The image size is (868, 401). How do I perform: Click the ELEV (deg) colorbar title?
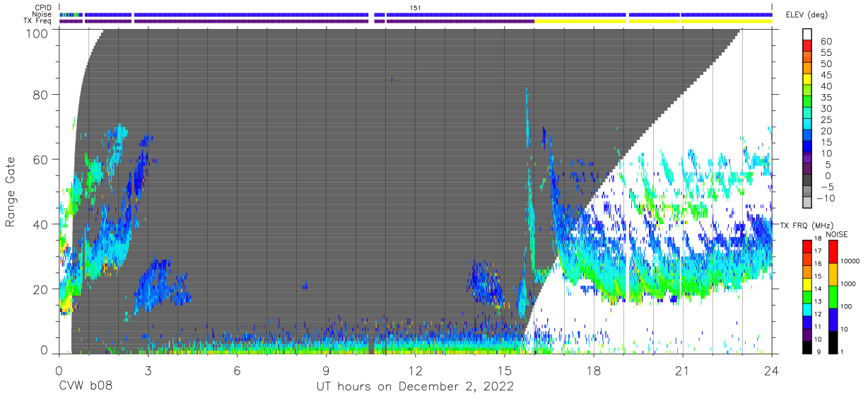tap(807, 14)
